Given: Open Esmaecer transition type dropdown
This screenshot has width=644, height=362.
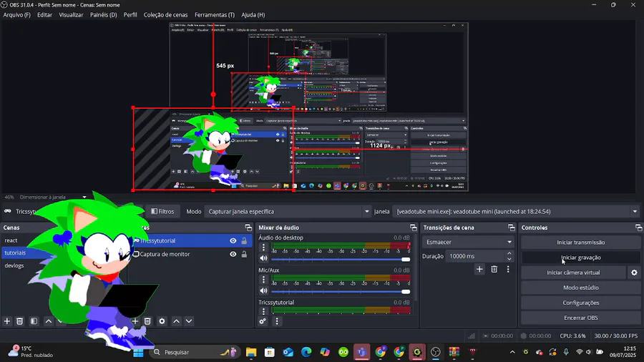Looking at the screenshot, I should 468,242.
